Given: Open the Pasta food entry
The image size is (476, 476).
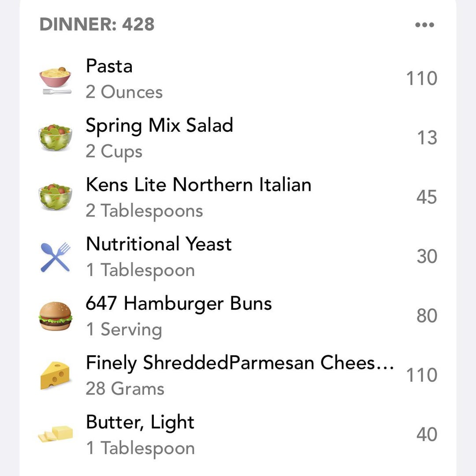Looking at the screenshot, I should pos(238,79).
